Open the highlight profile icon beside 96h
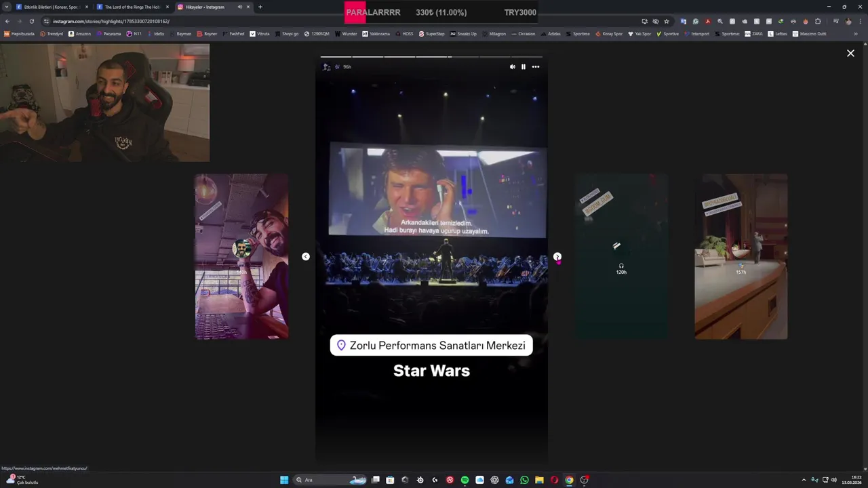 point(327,66)
